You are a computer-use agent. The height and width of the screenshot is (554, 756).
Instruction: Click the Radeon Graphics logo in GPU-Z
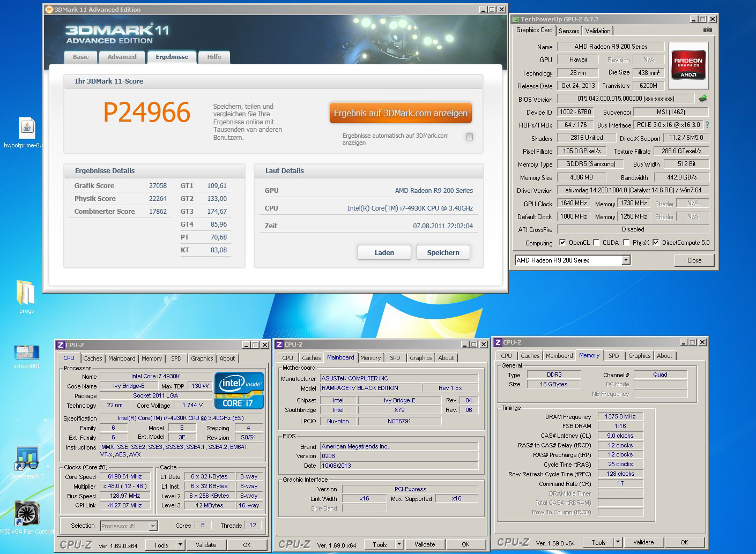pyautogui.click(x=688, y=66)
